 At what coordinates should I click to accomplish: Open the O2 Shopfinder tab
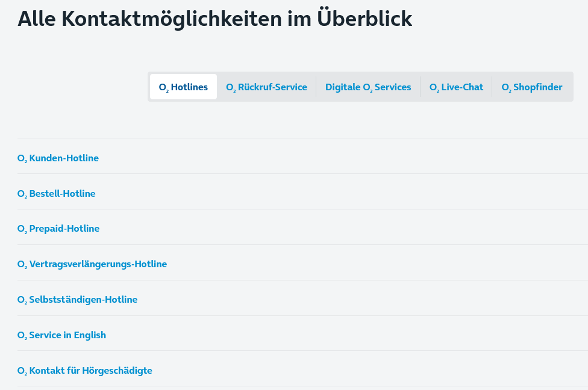[532, 87]
